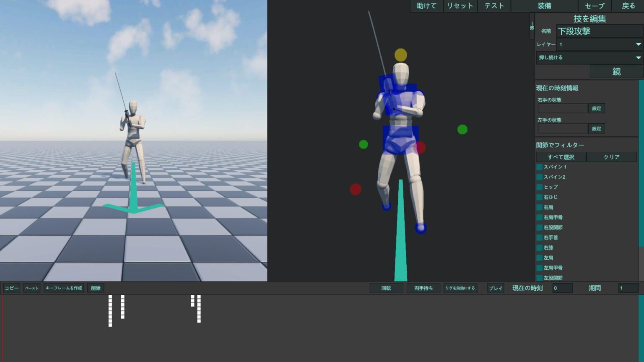Toggle 両手持ち two-handed grip
644x362 pixels.
coord(423,288)
